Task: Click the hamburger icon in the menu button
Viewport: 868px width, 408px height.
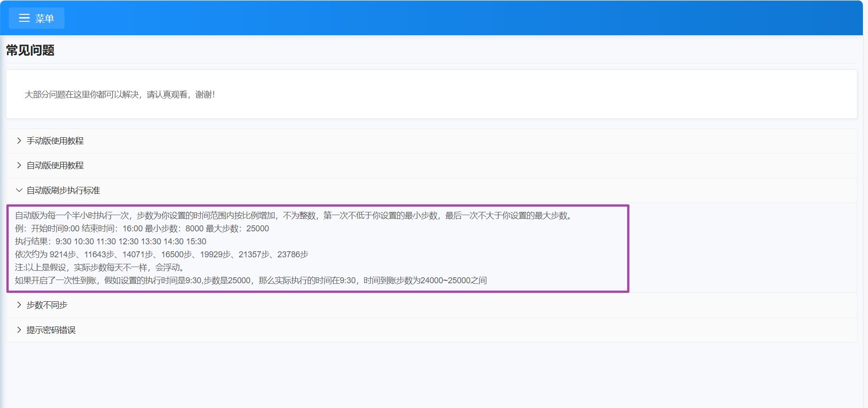Action: (24, 18)
